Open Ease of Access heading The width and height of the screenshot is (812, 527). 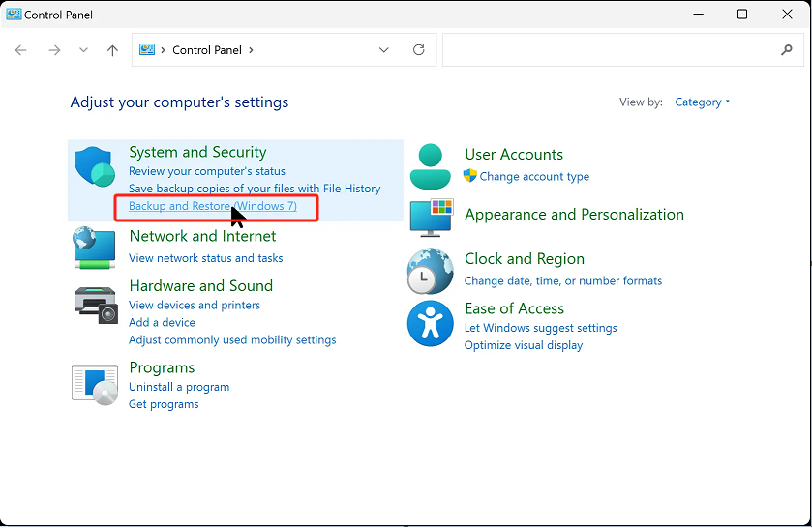coord(514,308)
